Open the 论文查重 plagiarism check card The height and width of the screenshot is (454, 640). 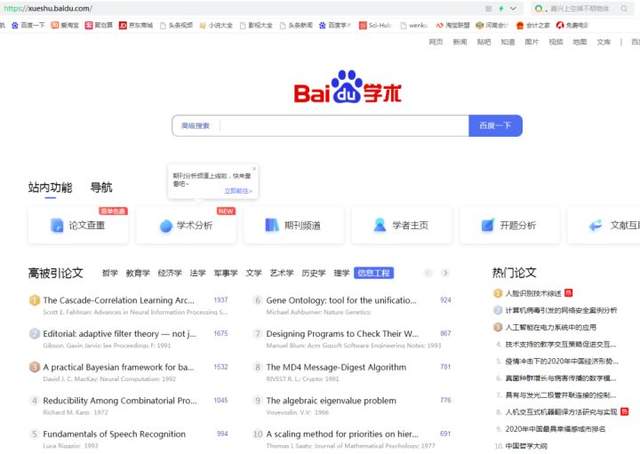click(x=78, y=225)
